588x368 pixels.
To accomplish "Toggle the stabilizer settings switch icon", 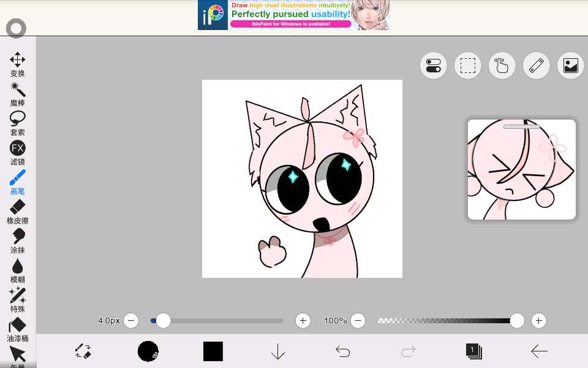I will coord(434,66).
